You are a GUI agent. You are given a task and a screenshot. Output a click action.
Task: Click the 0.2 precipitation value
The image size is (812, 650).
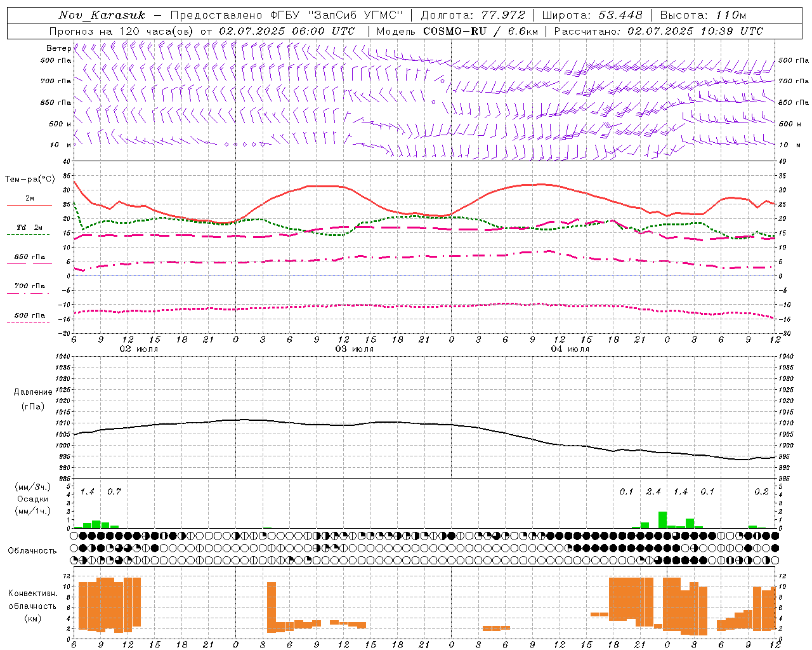(x=761, y=492)
